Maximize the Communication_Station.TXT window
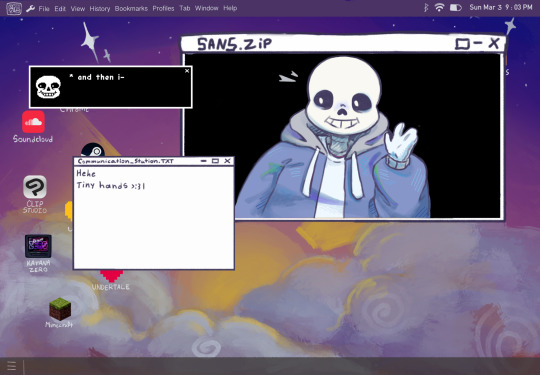The height and width of the screenshot is (375, 540). (215, 161)
